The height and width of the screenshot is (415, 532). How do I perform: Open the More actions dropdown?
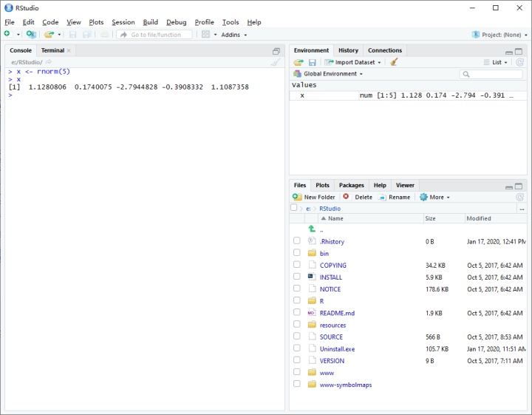tap(434, 197)
